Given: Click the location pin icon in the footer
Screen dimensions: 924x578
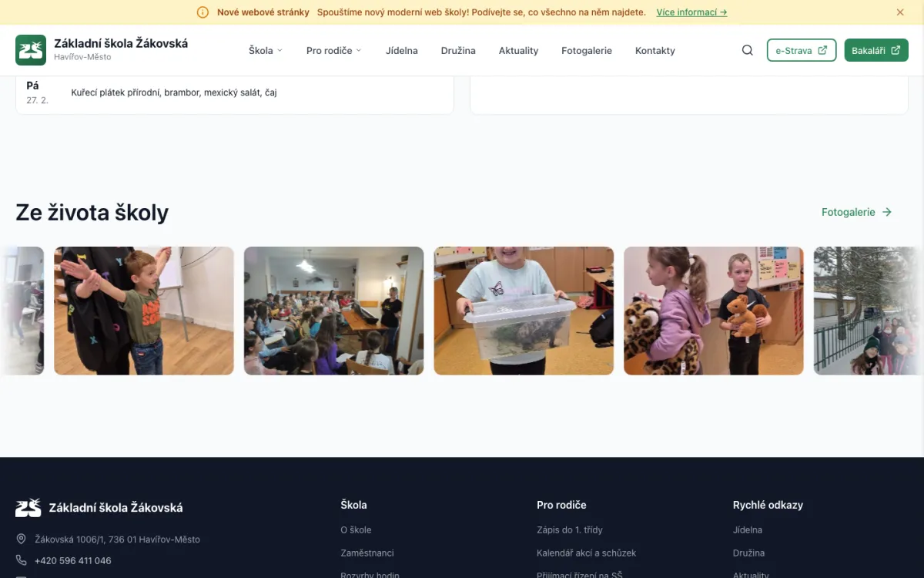Looking at the screenshot, I should pyautogui.click(x=22, y=539).
